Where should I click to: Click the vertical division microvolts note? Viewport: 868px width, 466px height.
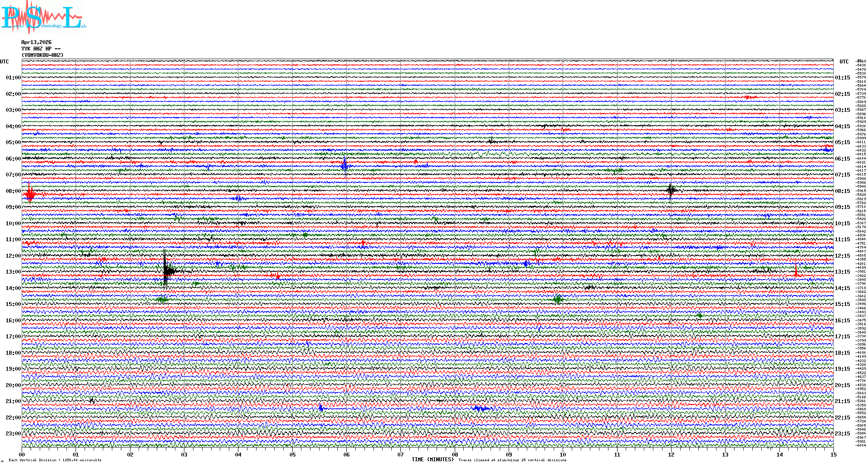tap(55, 460)
